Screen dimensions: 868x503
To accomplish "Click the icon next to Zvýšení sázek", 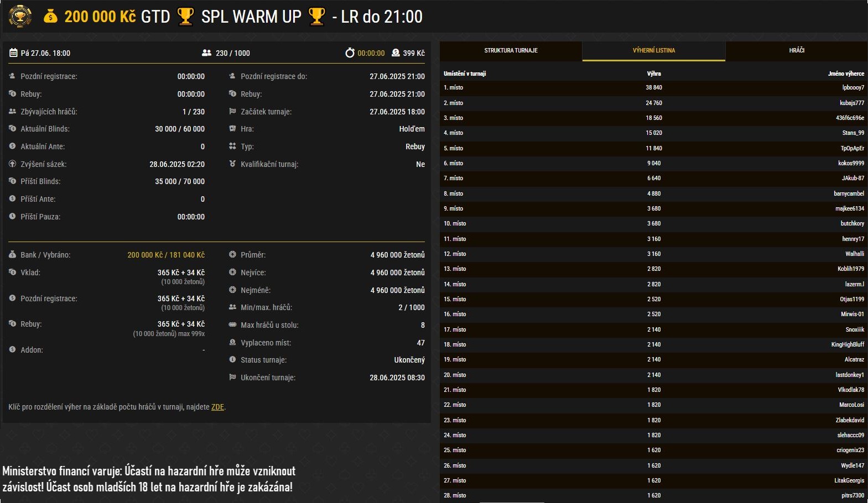I will (x=12, y=164).
